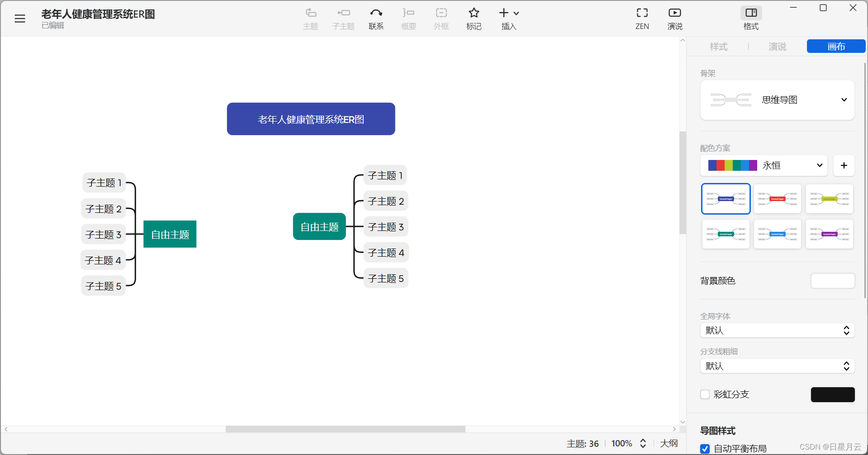868x455 pixels.
Task: Select the red central topic theme thumbnail
Action: [x=778, y=199]
